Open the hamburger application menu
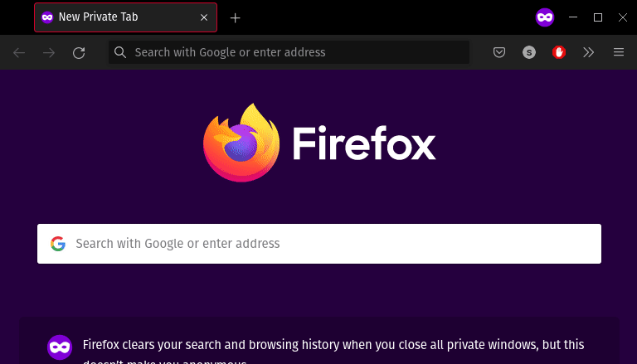 pos(618,52)
